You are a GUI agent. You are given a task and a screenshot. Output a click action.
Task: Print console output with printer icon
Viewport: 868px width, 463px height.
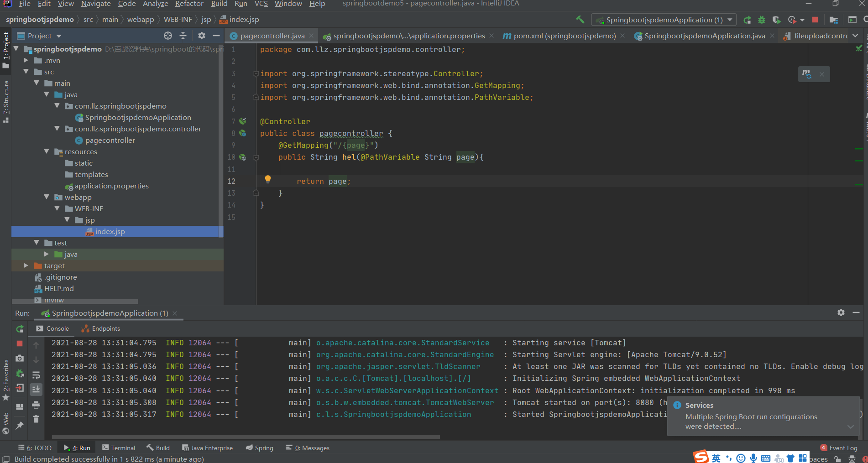(x=36, y=405)
